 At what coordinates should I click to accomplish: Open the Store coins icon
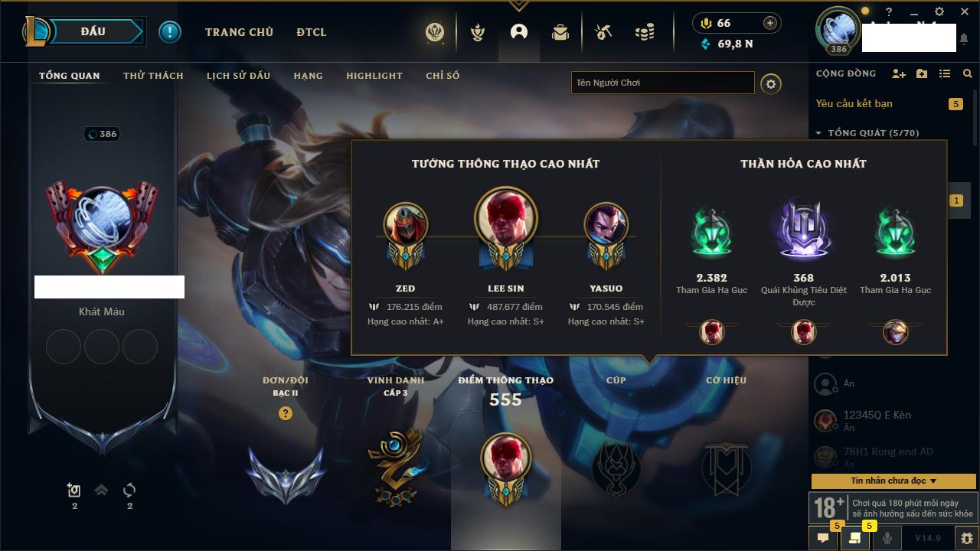645,32
